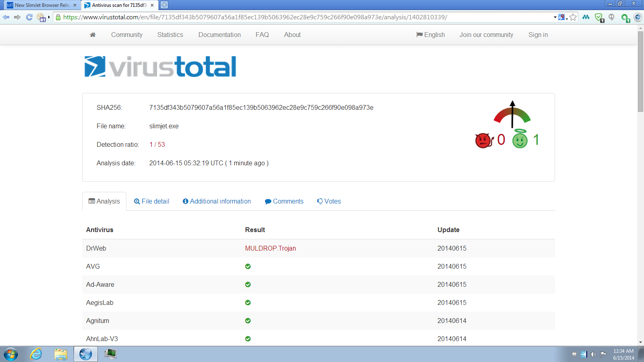Open Windows Explorer folder on taskbar

61,354
